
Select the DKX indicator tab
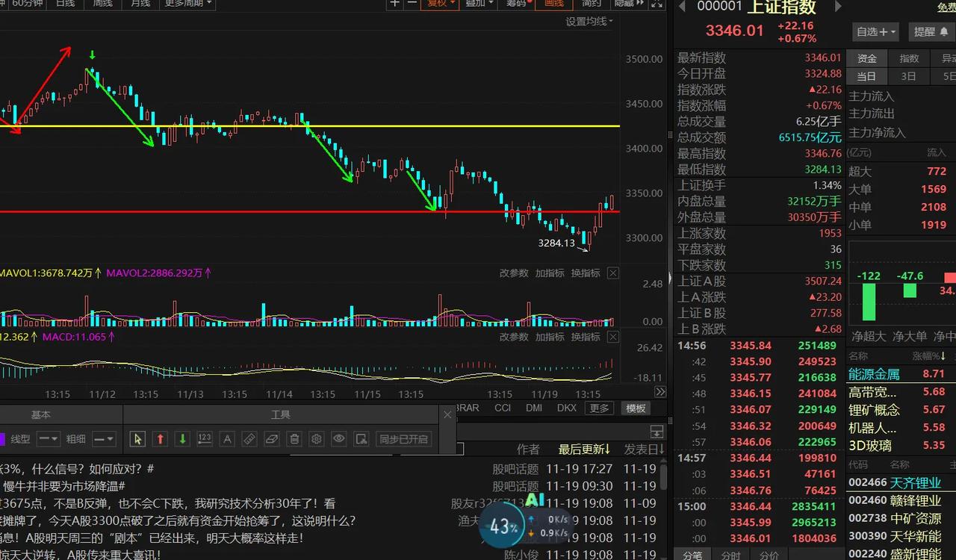point(567,408)
